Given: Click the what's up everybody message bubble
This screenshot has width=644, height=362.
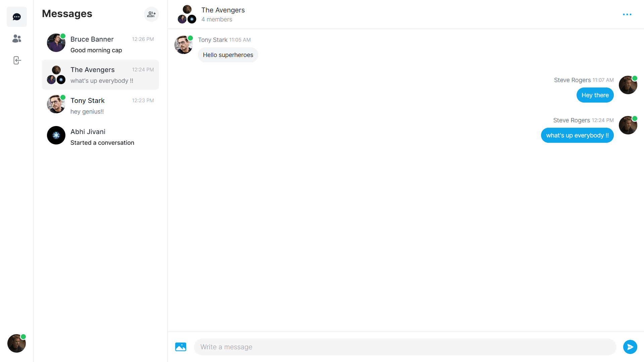Looking at the screenshot, I should coord(577,135).
